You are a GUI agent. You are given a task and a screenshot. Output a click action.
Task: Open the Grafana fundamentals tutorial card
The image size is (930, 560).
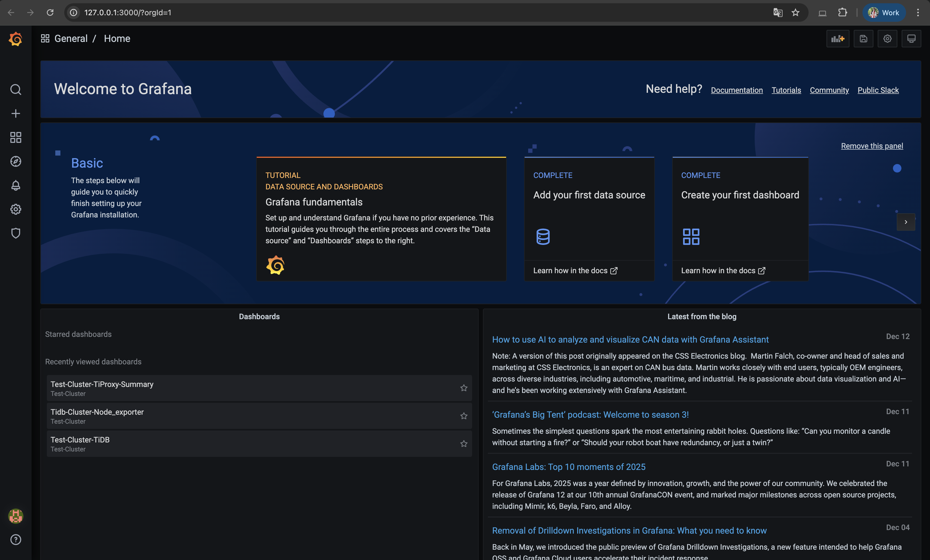(x=381, y=219)
